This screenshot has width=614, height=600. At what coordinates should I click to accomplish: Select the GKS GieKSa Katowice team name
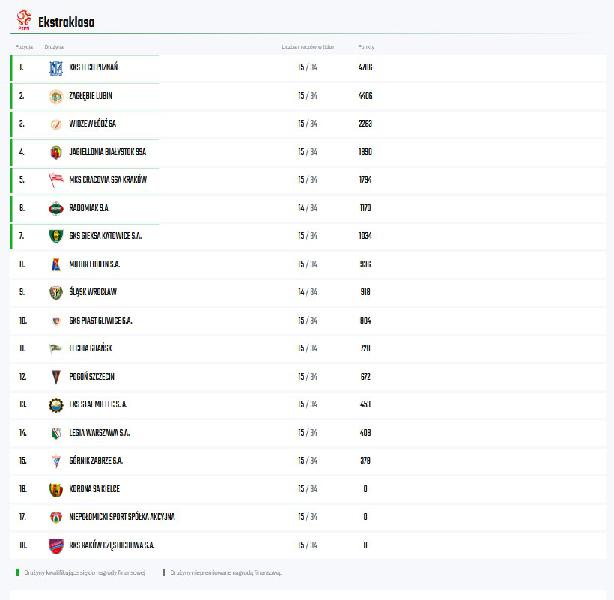click(x=106, y=236)
